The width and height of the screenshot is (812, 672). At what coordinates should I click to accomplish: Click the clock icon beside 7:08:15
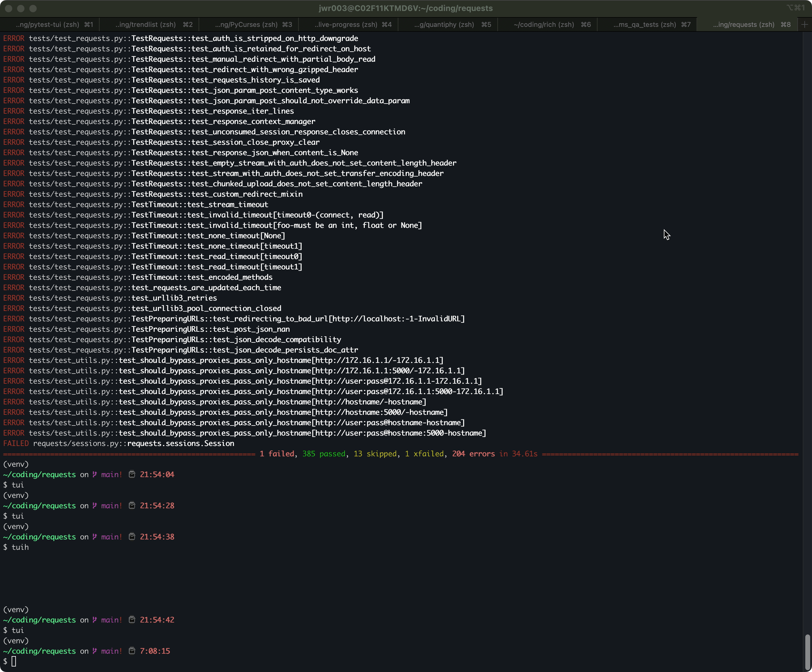coord(132,651)
